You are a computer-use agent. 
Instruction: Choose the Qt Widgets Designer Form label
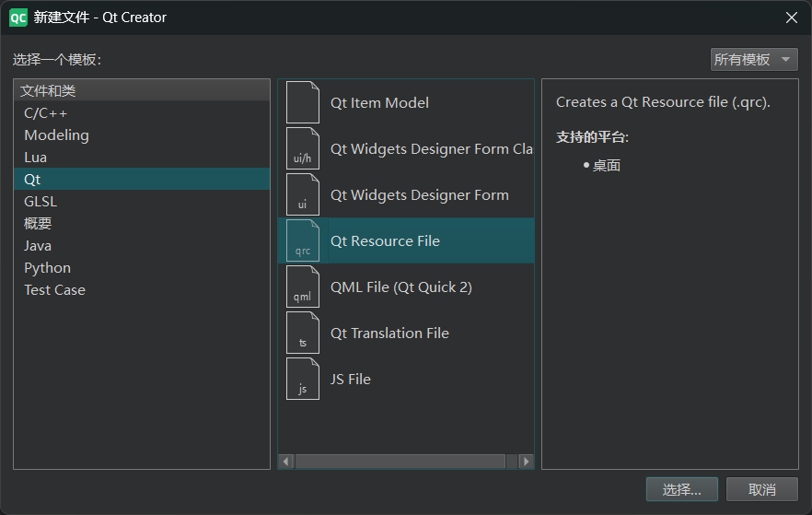[x=420, y=194]
